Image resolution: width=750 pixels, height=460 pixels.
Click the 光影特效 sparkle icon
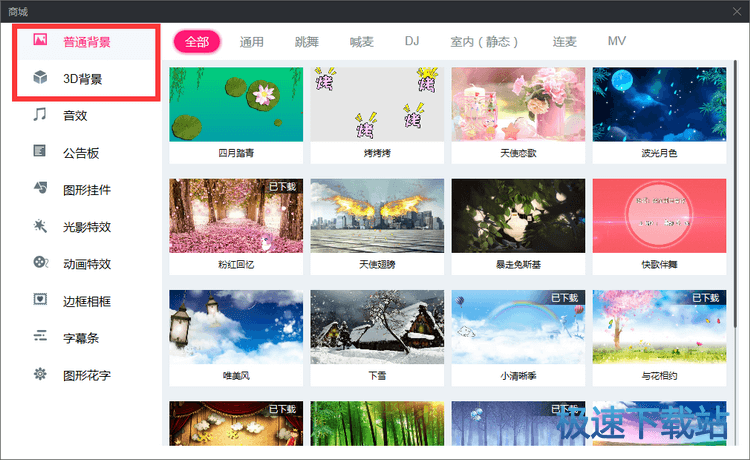pos(40,225)
